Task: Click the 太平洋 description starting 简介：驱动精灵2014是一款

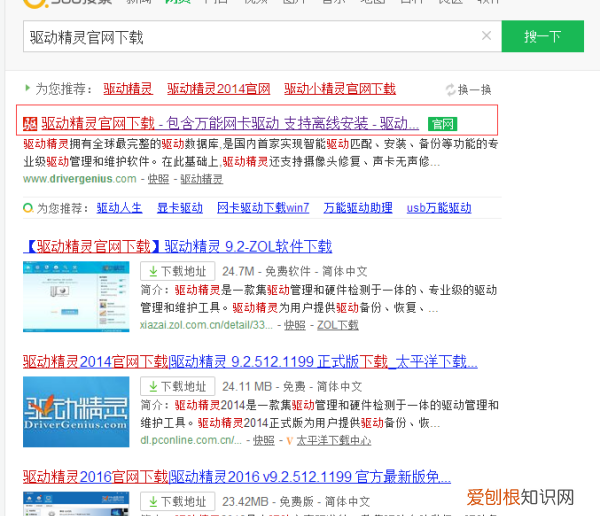Action: (319, 414)
